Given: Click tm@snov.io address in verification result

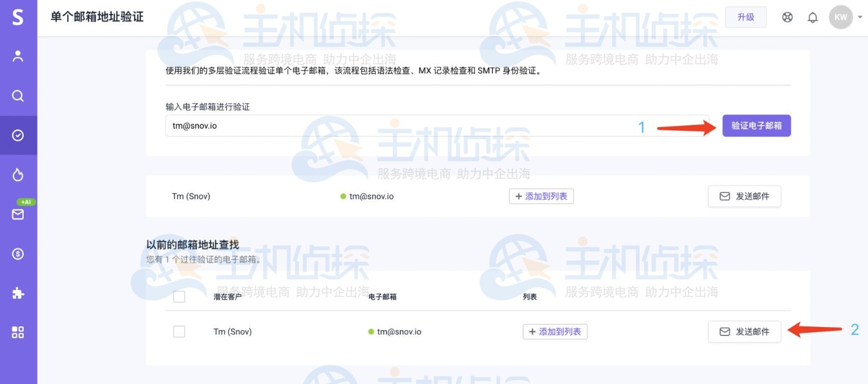Looking at the screenshot, I should point(371,196).
